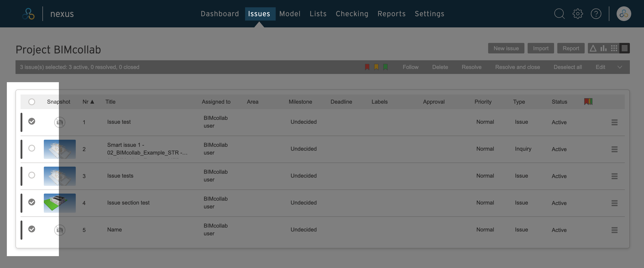Click the Inquiry type cell
Image resolution: width=644 pixels, height=268 pixels.
pyautogui.click(x=523, y=149)
